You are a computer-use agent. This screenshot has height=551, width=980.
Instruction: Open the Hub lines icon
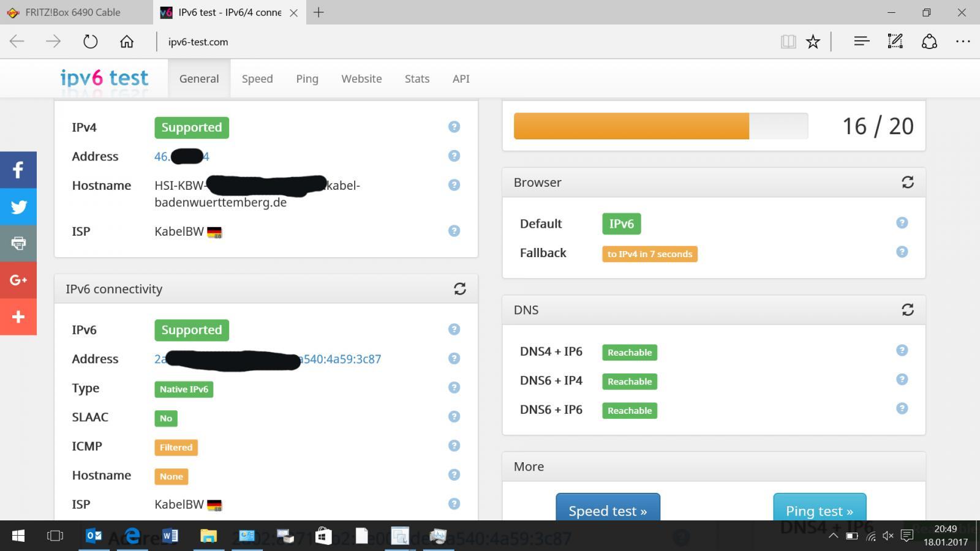862,42
